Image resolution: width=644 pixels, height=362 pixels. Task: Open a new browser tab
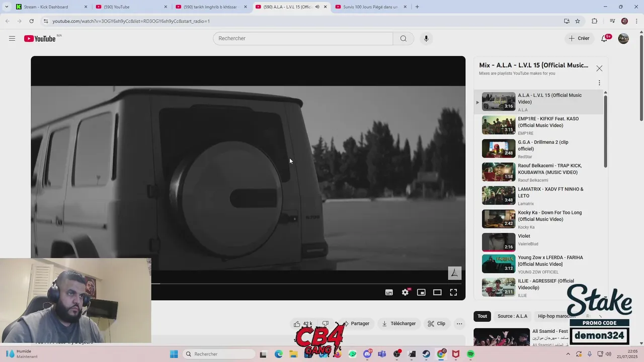417,7
